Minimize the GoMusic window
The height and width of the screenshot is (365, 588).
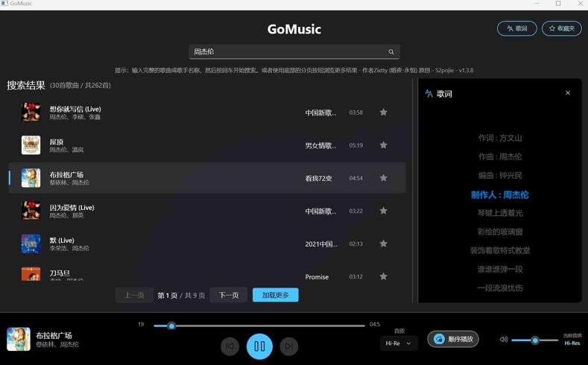(x=537, y=4)
